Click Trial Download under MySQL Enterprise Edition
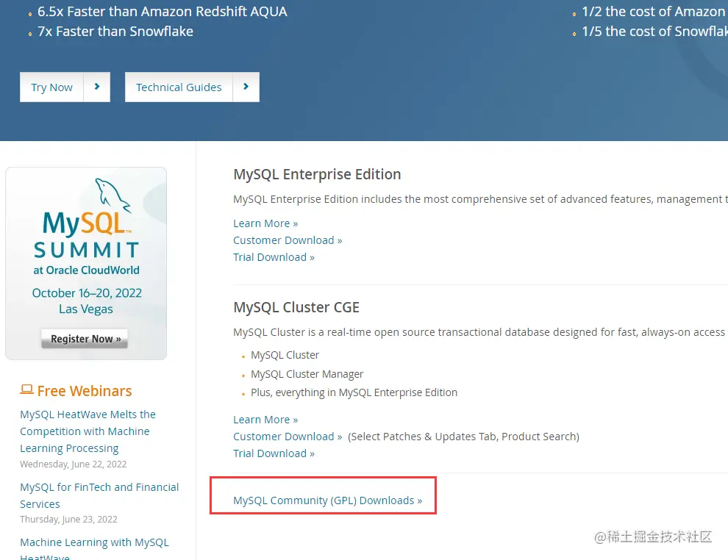Viewport: 728px width, 560px height. coord(274,257)
